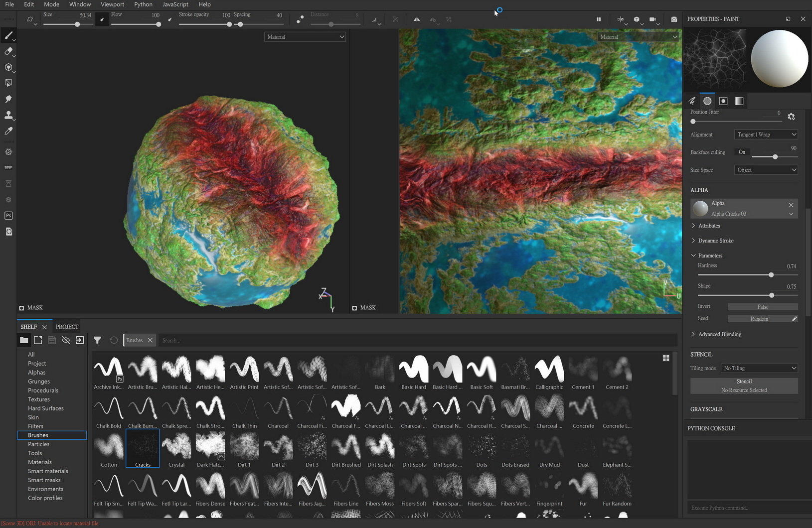Open the Alignment Tangent | Wrap dropdown
The image size is (812, 528).
pos(766,134)
